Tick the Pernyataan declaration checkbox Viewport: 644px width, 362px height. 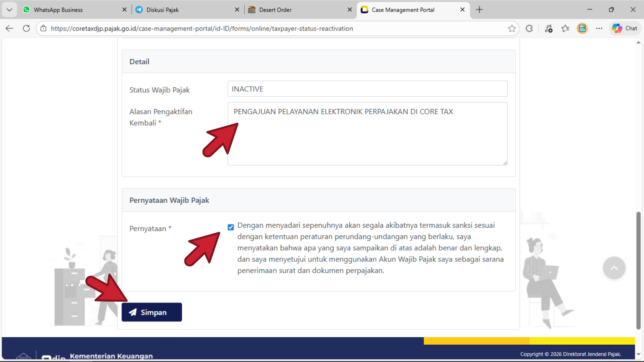[231, 227]
